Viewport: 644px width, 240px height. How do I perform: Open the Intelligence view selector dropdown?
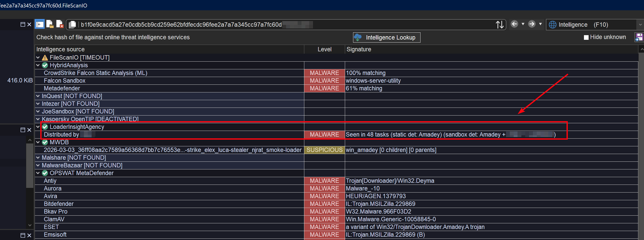[640, 25]
